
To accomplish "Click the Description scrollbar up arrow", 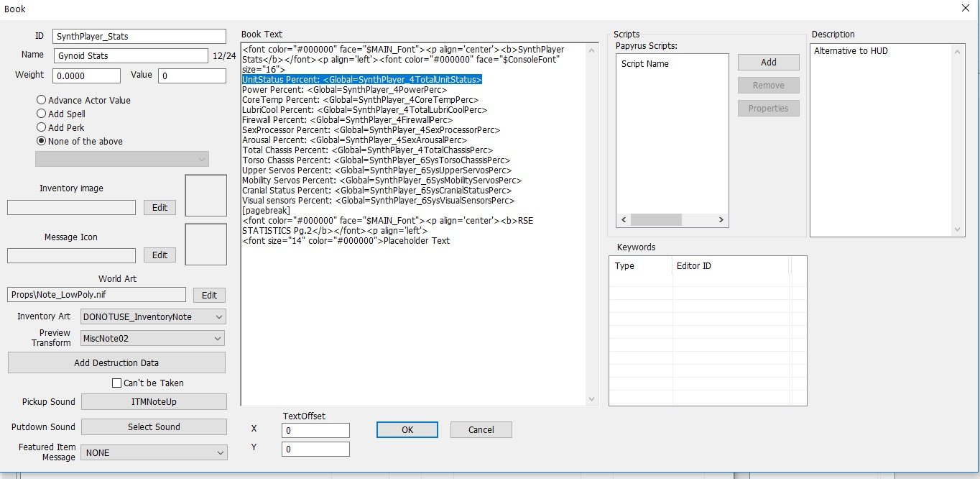I will coord(958,50).
